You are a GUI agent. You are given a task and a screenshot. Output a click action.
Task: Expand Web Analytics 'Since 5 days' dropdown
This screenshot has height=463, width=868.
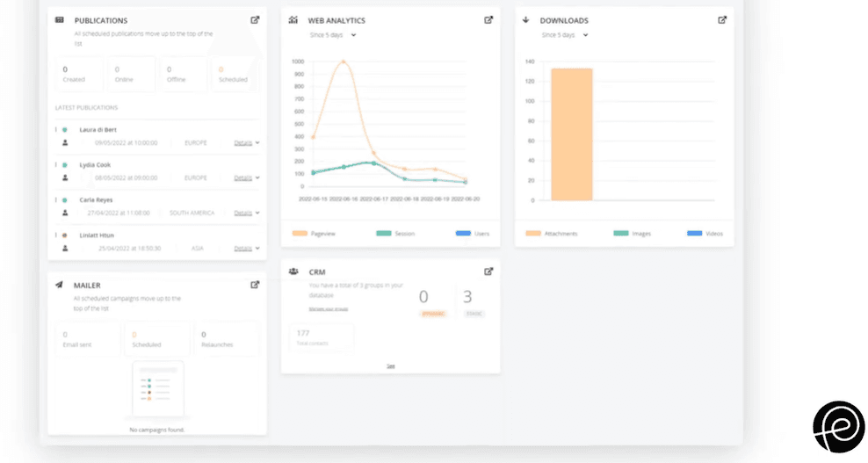click(x=333, y=35)
